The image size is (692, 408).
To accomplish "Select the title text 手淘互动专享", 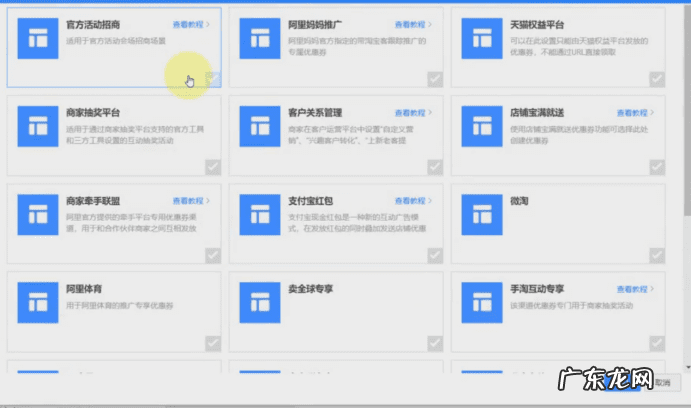I will click(x=537, y=289).
